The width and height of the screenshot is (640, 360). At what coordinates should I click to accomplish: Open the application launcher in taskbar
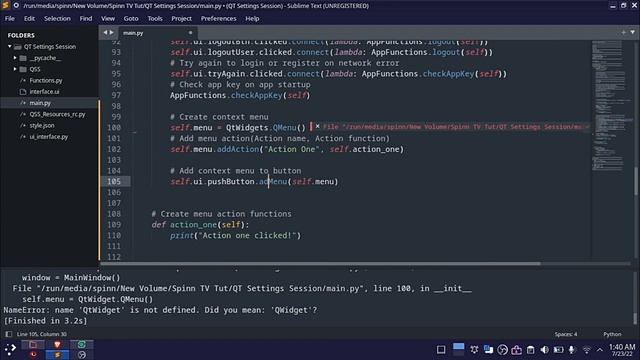(x=10, y=349)
